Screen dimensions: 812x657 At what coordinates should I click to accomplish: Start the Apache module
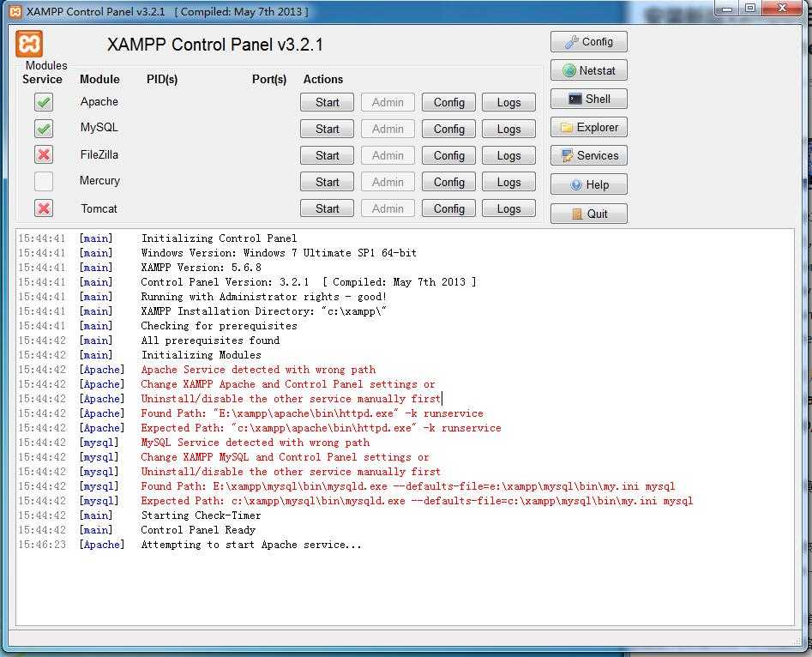pyautogui.click(x=327, y=103)
